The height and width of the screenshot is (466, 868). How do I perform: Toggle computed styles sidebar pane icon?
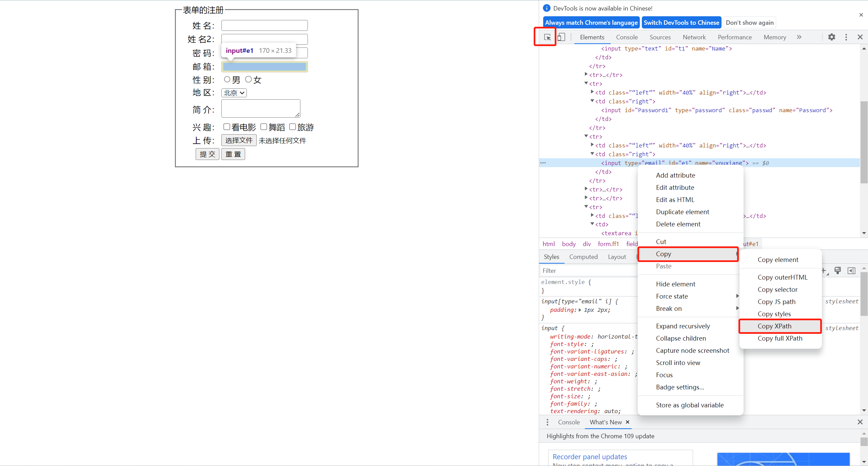coord(851,270)
